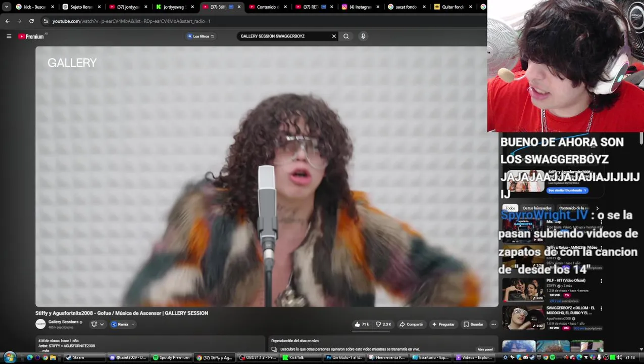Screen dimensions: 644x364
Task: Open the more actions three-dot button
Action: 493,325
